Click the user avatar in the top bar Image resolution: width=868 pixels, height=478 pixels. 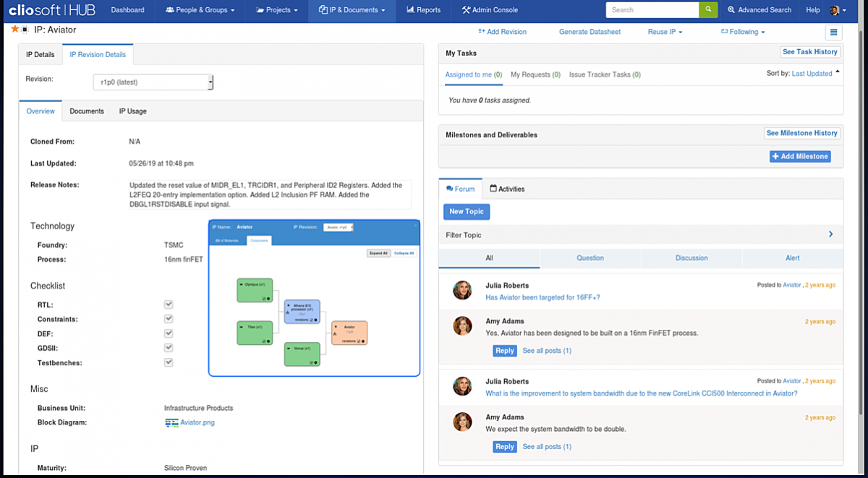point(836,10)
